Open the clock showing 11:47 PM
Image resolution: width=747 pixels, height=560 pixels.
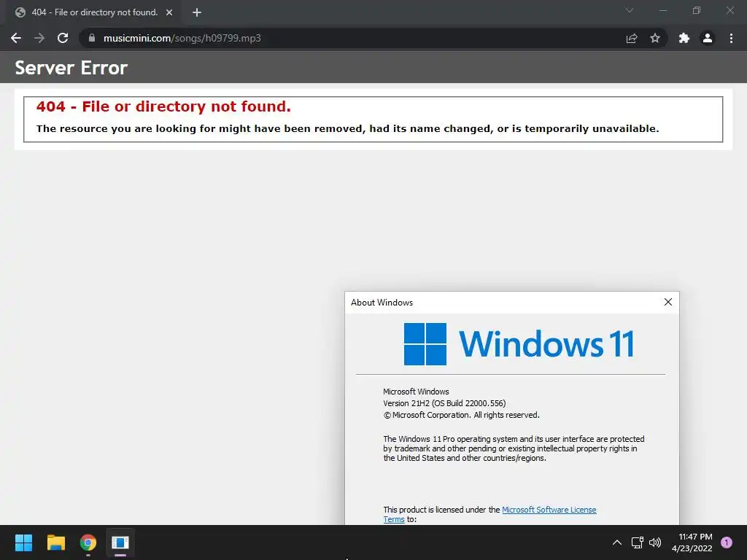point(692,542)
